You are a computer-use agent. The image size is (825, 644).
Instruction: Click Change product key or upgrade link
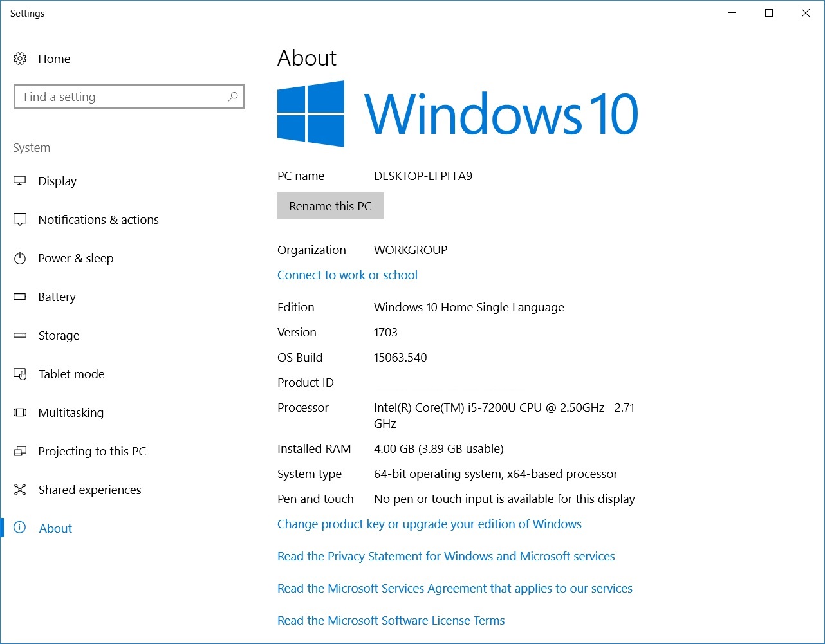(429, 524)
